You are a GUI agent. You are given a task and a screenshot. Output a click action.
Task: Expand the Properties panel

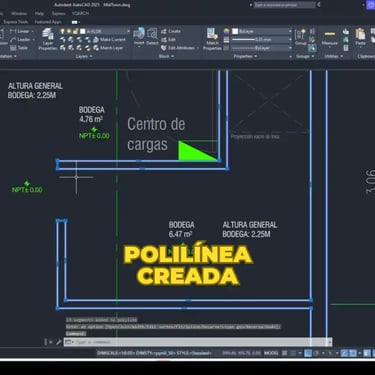tap(245, 56)
